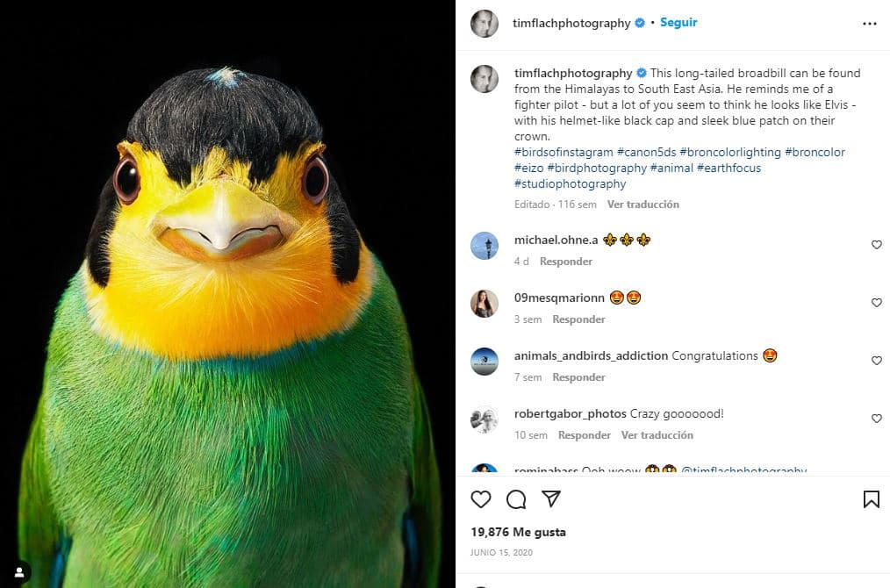Open the #birdsofinstagram hashtag
Viewport: 890px width, 588px height.
[x=563, y=152]
